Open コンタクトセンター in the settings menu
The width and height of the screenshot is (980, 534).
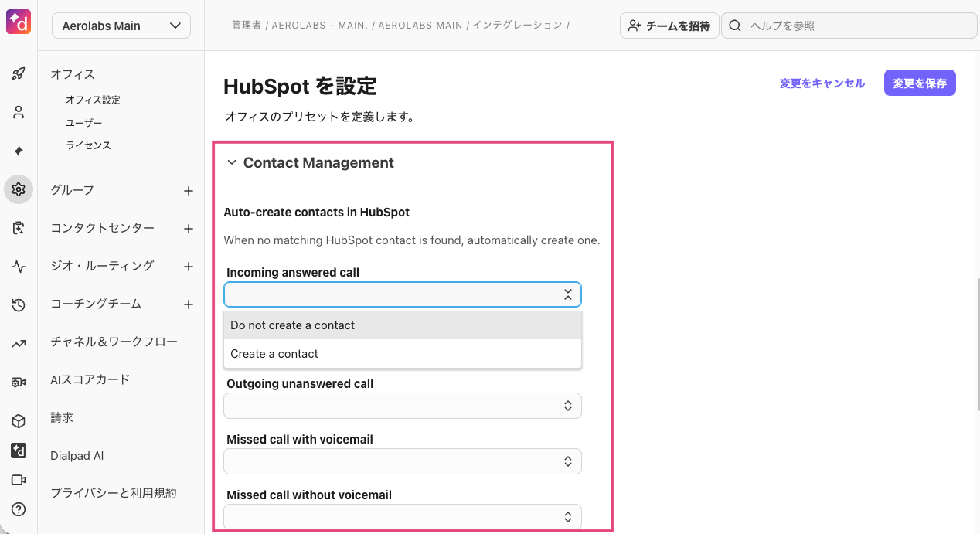tap(102, 228)
